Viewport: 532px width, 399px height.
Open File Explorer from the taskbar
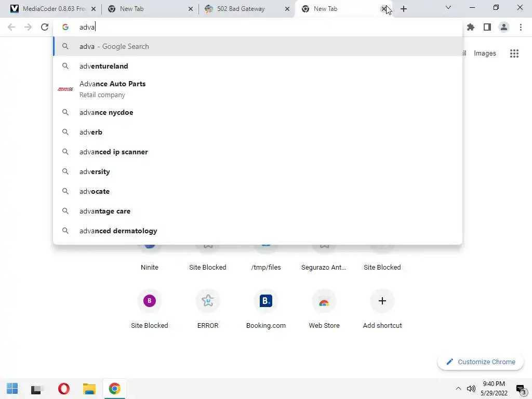89,389
